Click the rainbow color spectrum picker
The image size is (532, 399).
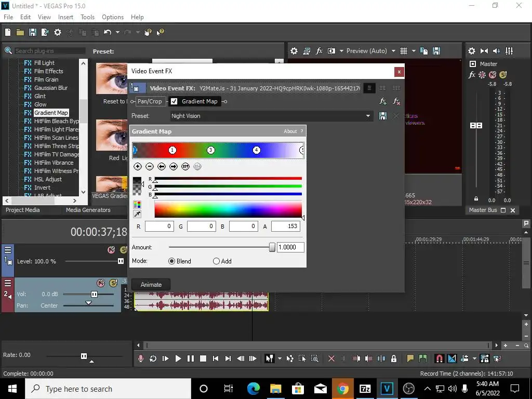coord(228,209)
